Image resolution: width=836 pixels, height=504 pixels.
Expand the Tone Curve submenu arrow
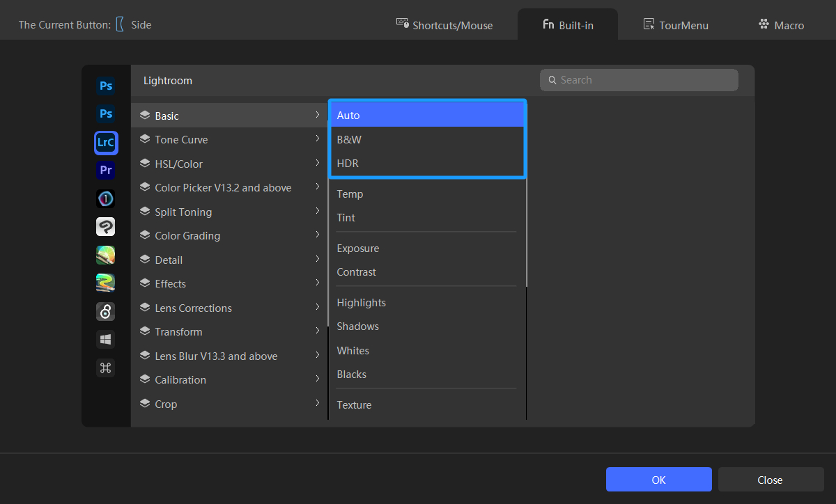(318, 139)
